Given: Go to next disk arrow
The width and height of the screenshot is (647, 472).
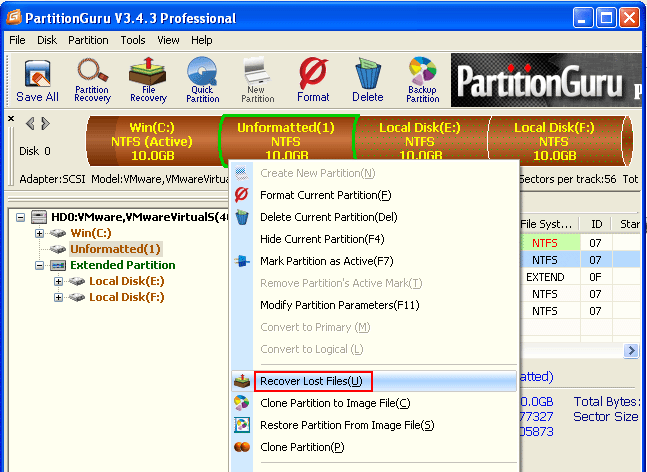Looking at the screenshot, I should point(46,123).
